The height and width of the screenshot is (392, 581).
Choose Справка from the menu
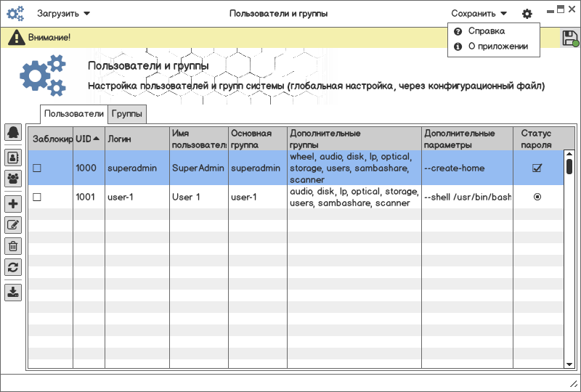click(486, 31)
